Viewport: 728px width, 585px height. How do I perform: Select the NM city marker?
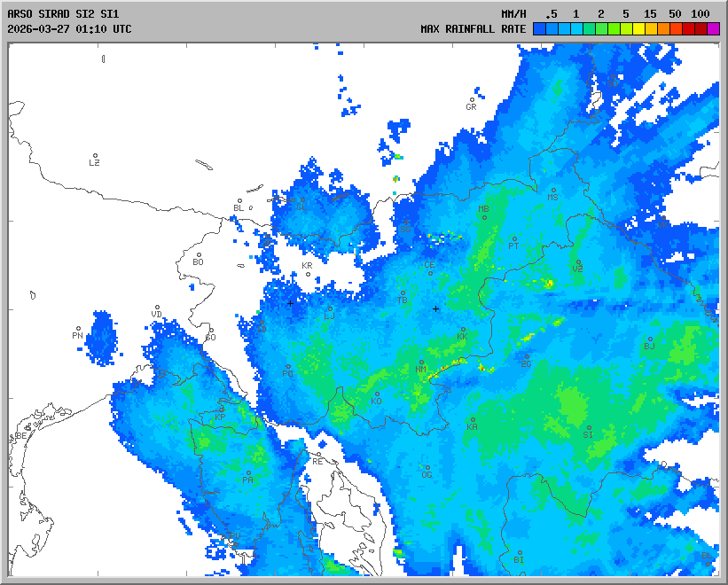coord(421,363)
